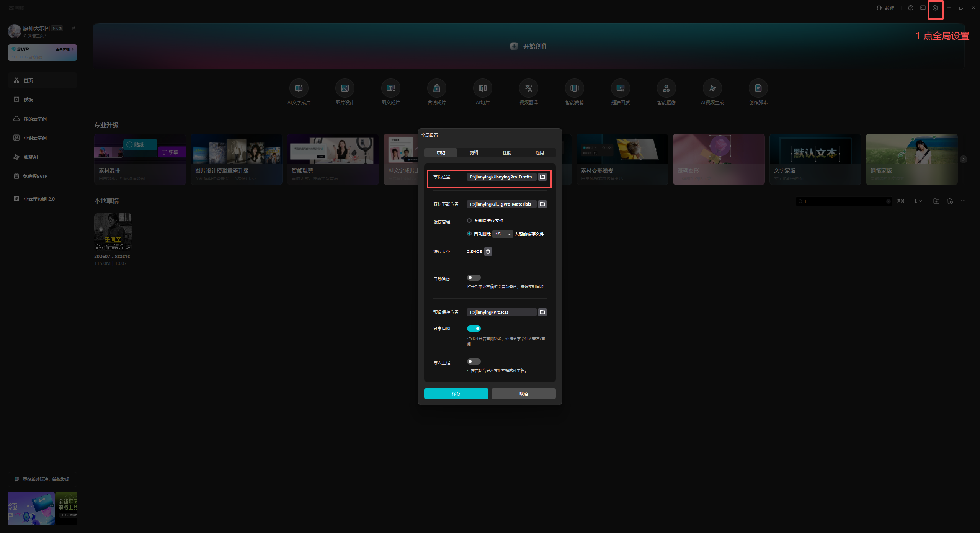Select 自动删除 radio option

[x=469, y=234]
